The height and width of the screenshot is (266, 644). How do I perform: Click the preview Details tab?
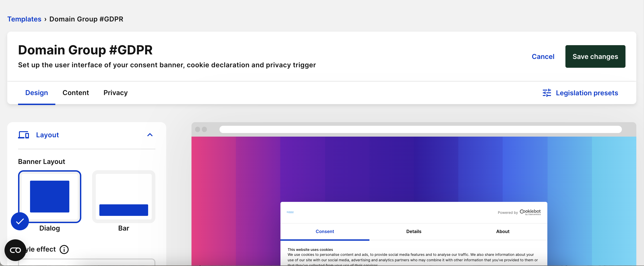click(413, 231)
